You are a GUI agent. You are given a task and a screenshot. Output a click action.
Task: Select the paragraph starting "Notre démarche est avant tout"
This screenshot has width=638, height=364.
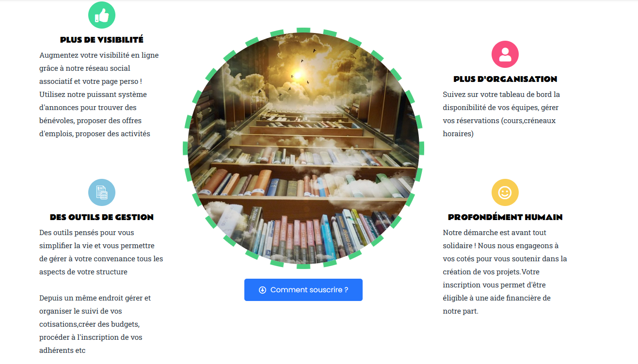[505, 272]
